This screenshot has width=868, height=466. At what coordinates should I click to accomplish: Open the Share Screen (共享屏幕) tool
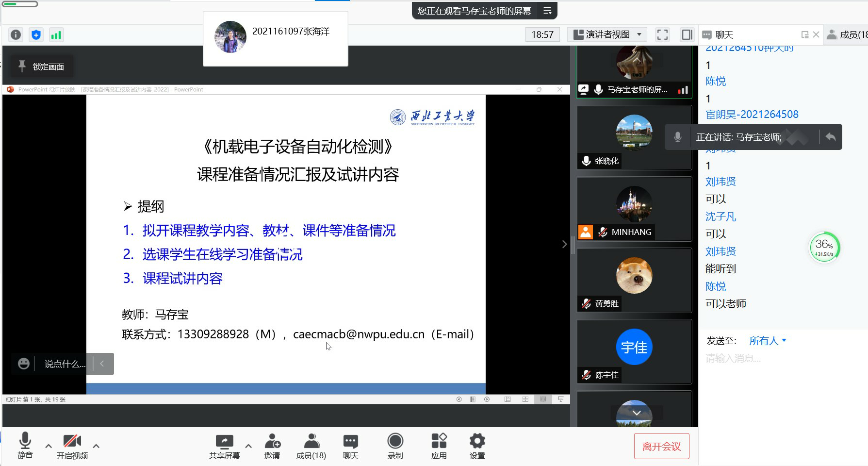(x=224, y=446)
